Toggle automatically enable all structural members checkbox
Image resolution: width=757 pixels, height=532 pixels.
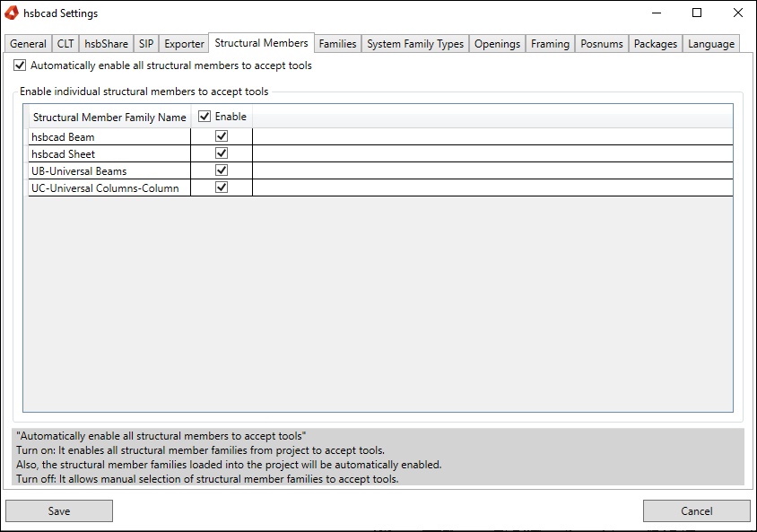click(20, 65)
